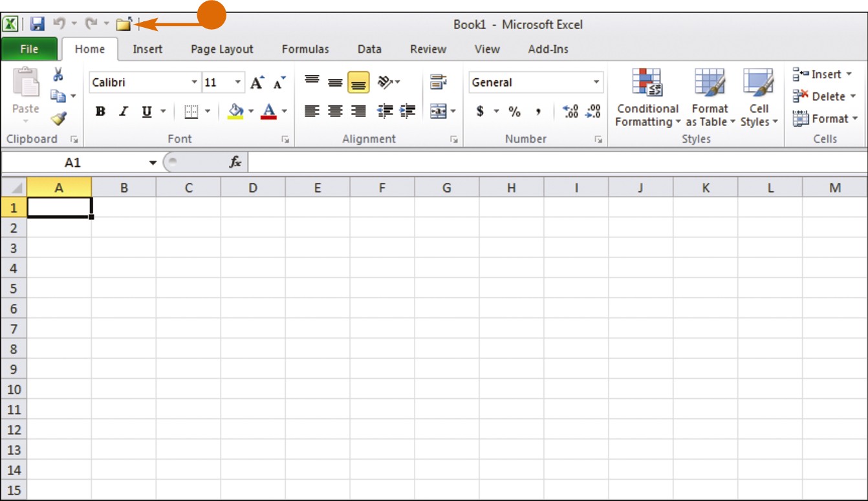Click the Decrease Decimal icon
This screenshot has width=868, height=501.
(592, 111)
